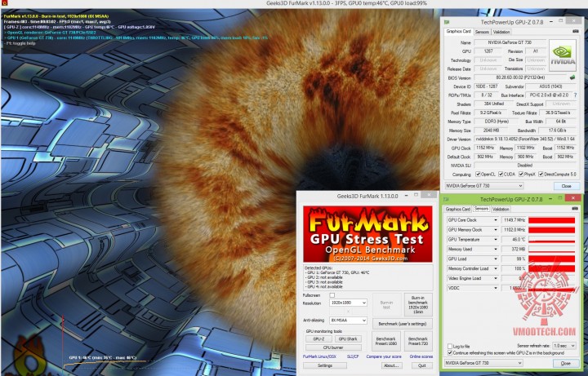Start Burn-in benchmark 1920x1080 15min
This screenshot has width=588, height=376.
click(x=418, y=305)
